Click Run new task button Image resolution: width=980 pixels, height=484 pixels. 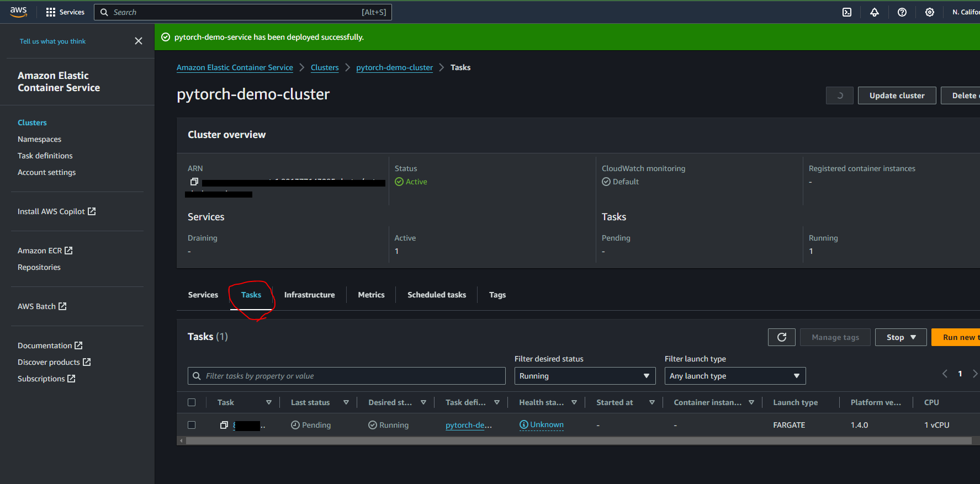[x=956, y=337]
